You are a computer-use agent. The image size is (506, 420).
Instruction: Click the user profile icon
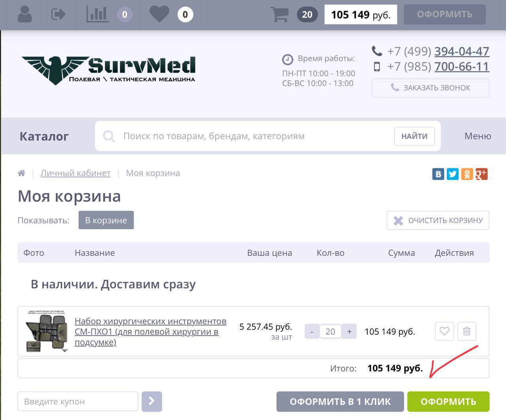coord(25,15)
